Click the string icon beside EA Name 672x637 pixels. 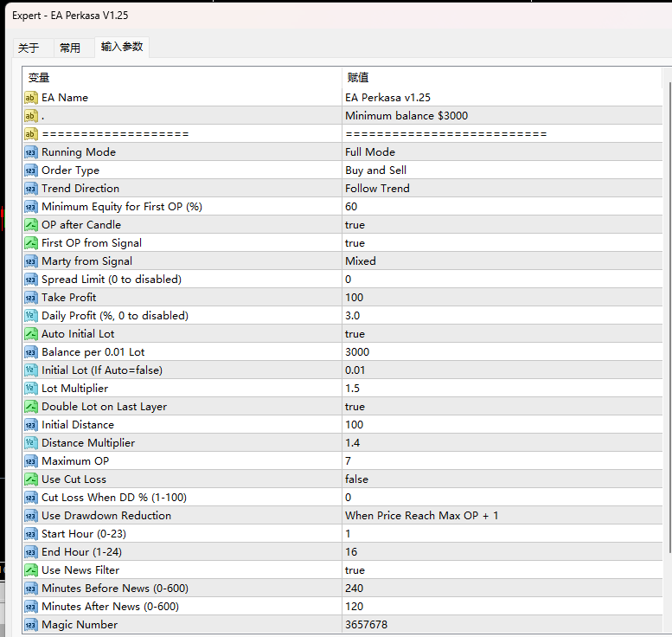pyautogui.click(x=31, y=98)
